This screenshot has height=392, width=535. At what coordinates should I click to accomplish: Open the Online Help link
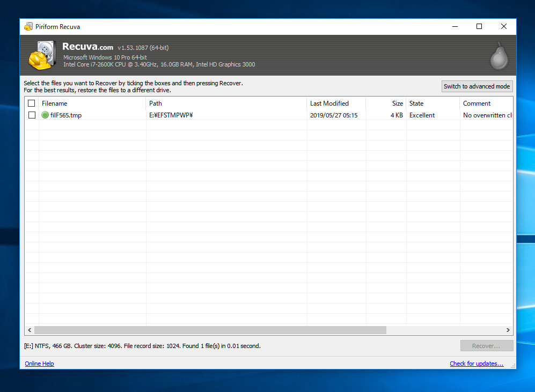(39, 364)
